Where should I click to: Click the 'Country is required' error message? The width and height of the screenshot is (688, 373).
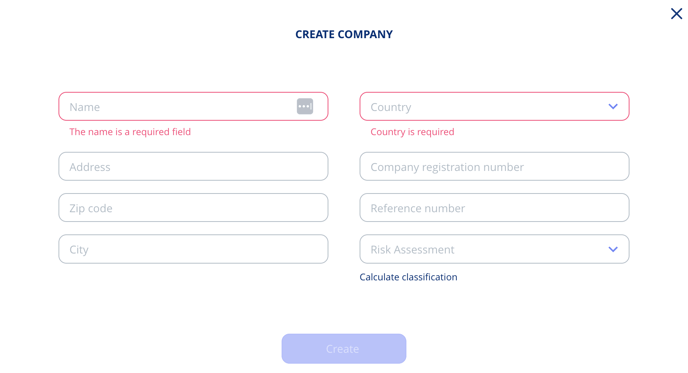(412, 132)
